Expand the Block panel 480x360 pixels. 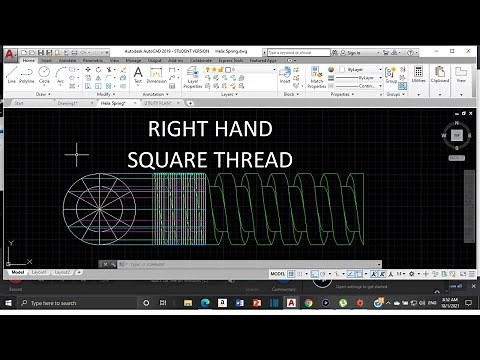pyautogui.click(x=291, y=94)
